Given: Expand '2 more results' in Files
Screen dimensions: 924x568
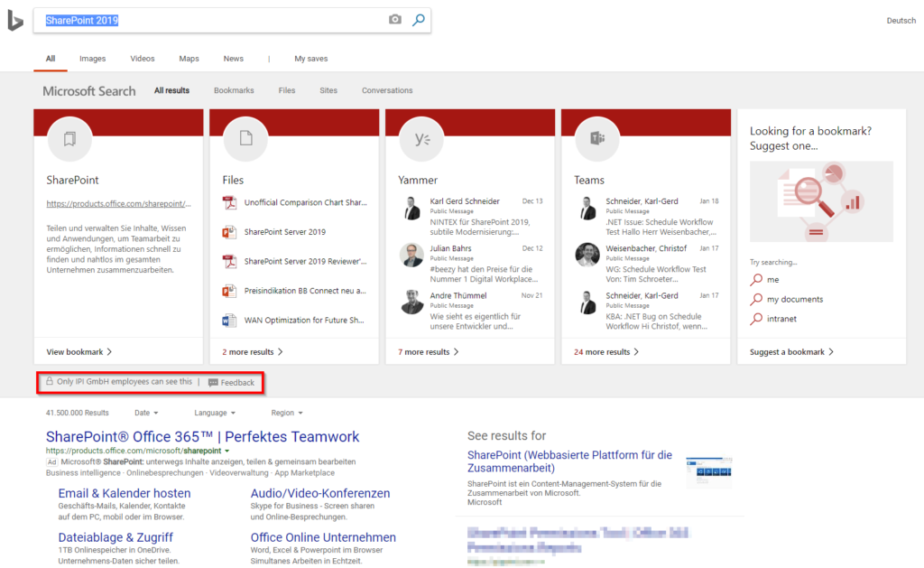Looking at the screenshot, I should [x=253, y=352].
